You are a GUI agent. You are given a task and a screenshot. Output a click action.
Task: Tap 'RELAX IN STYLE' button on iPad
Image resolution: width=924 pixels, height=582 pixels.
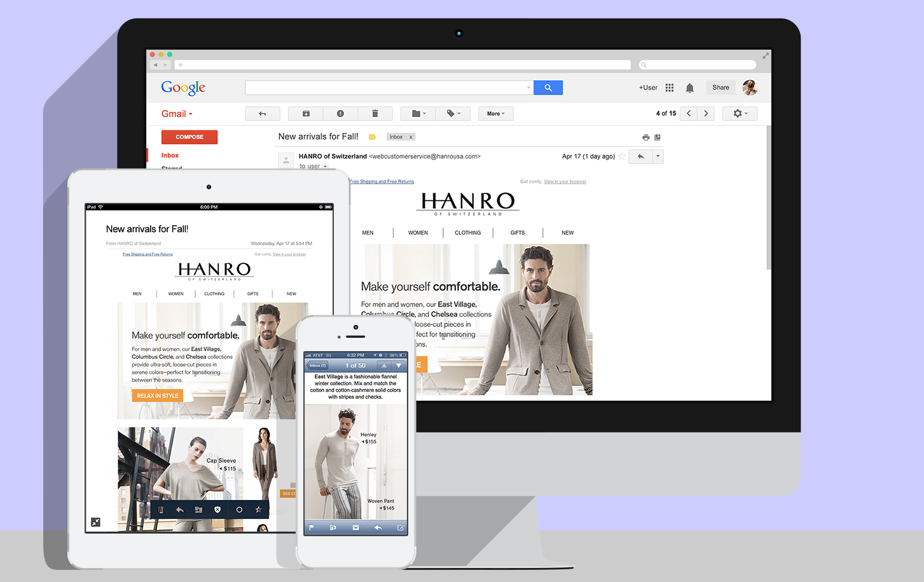pos(157,396)
